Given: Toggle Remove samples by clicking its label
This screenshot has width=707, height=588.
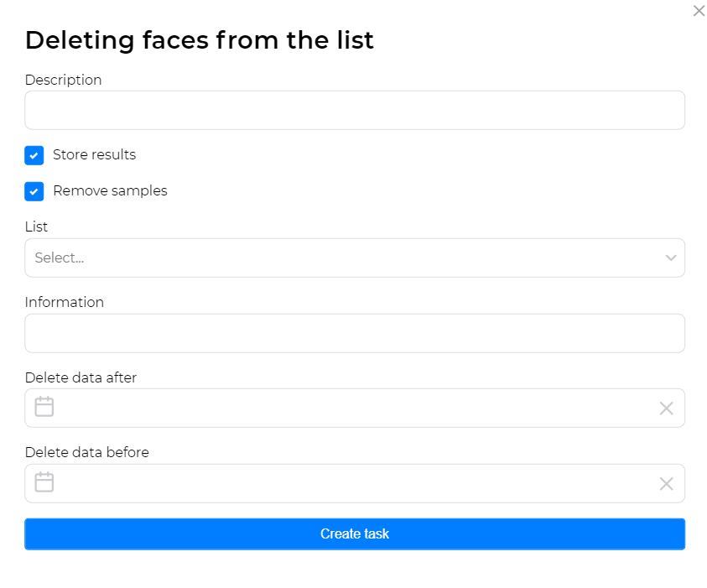Looking at the screenshot, I should (x=110, y=190).
